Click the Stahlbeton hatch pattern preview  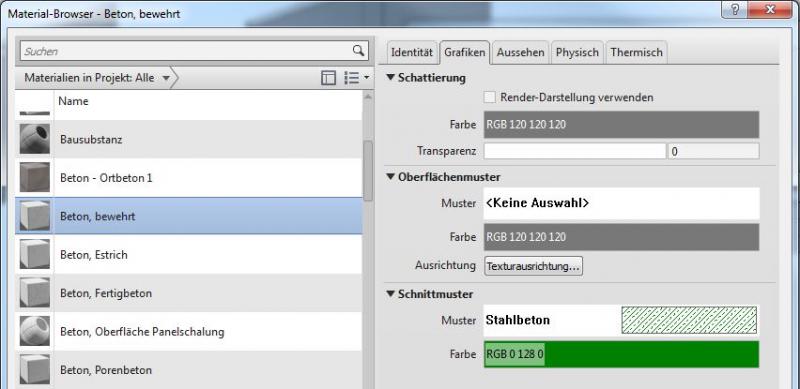pos(689,321)
